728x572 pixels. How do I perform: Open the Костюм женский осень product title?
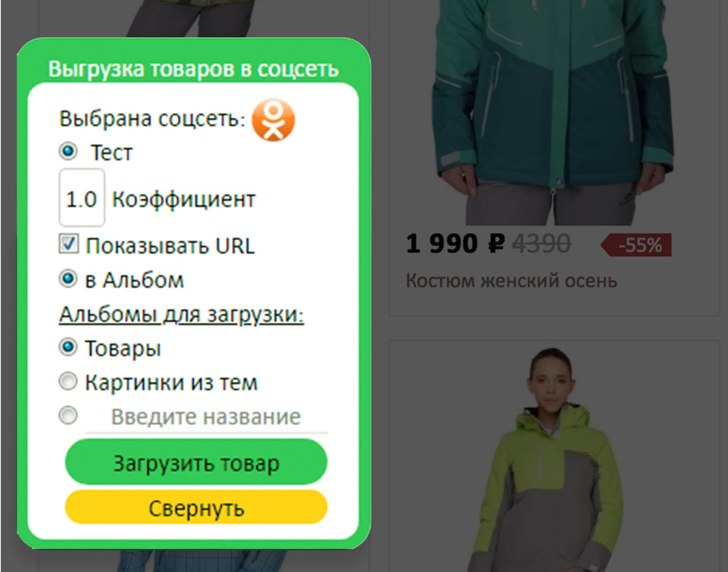[x=511, y=281]
